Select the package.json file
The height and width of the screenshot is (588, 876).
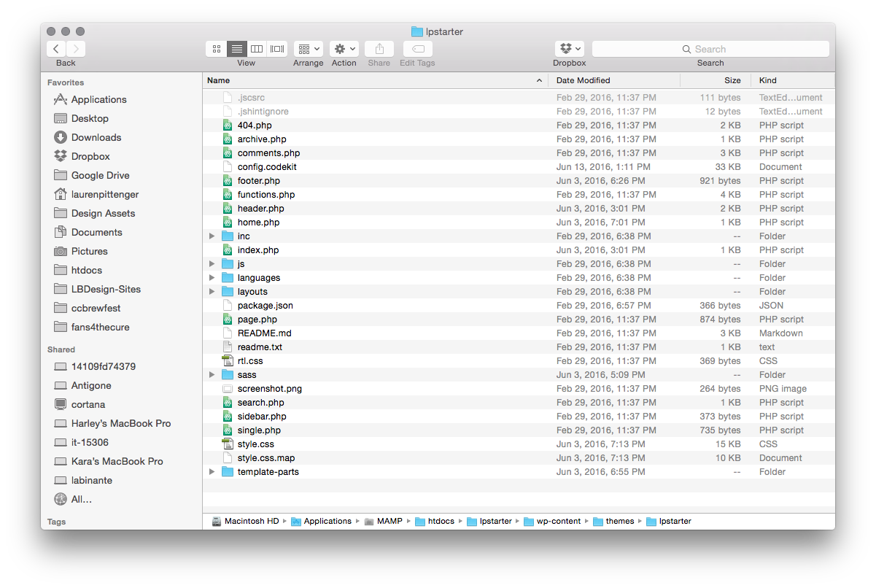click(x=519, y=306)
